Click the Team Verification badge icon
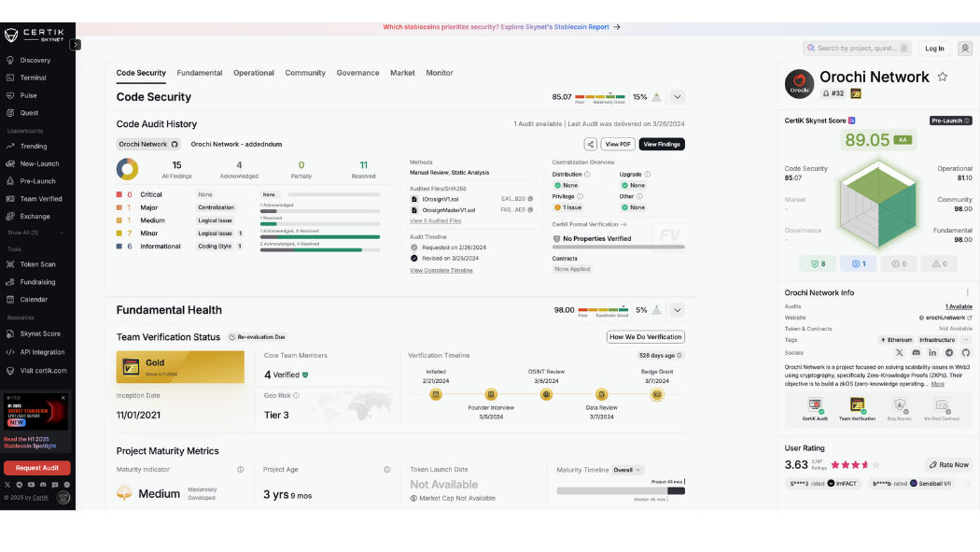Image resolution: width=980 pixels, height=552 pixels. click(857, 404)
